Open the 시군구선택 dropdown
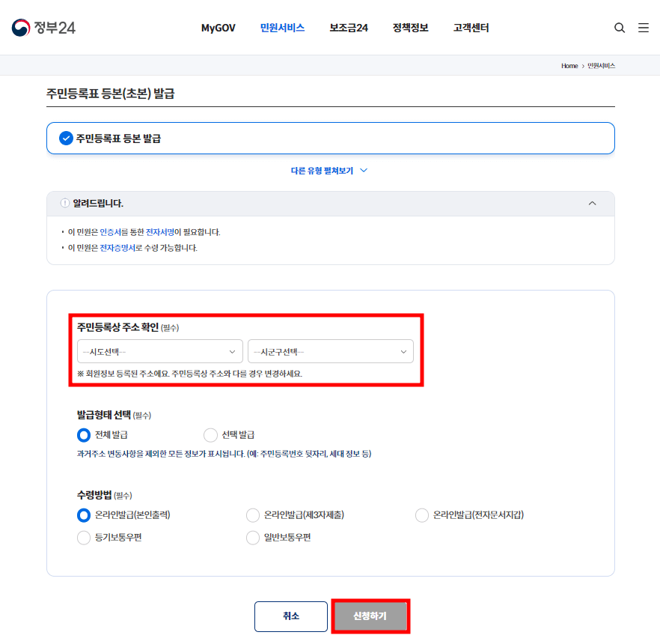The width and height of the screenshot is (660, 644). point(330,350)
